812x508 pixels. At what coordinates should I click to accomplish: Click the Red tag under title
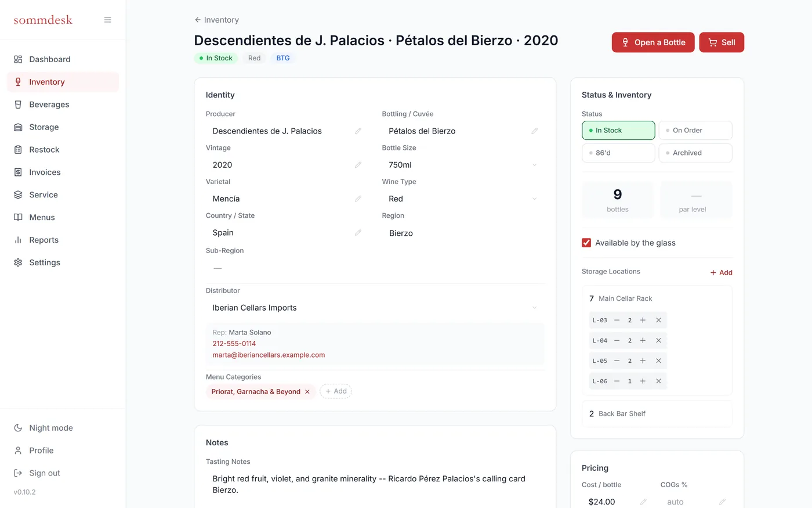point(254,58)
